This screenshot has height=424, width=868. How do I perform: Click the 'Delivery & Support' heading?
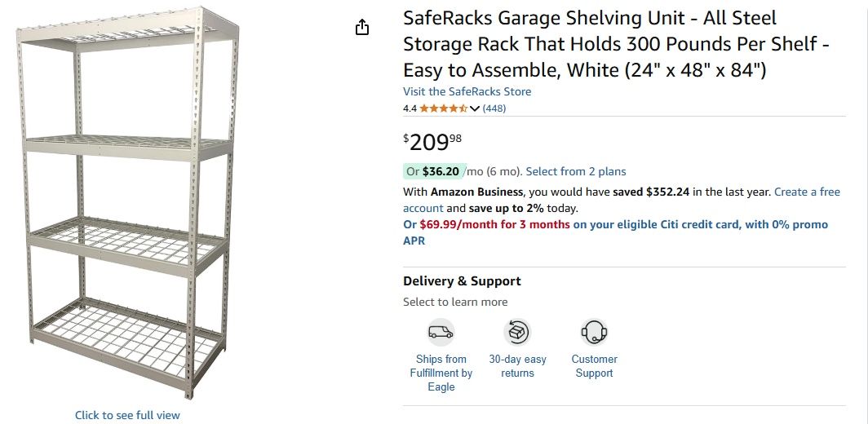[x=462, y=281]
